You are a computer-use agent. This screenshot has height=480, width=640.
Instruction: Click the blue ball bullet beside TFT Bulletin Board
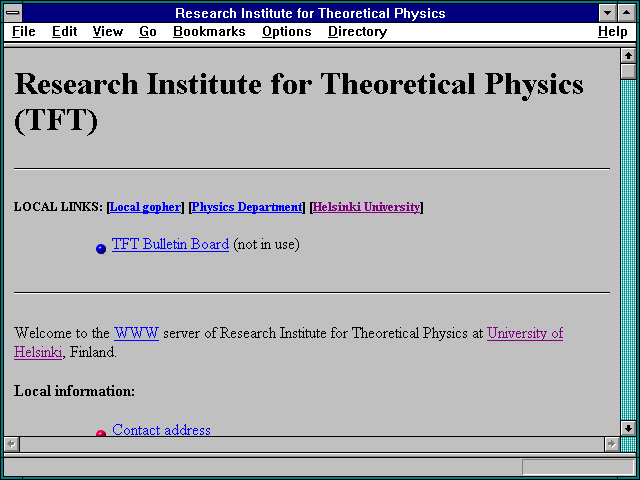[x=101, y=249]
